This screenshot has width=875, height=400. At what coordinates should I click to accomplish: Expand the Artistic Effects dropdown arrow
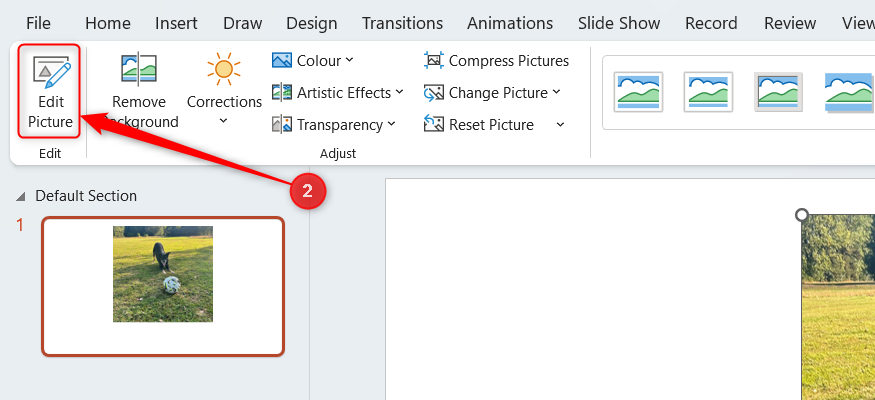(x=400, y=92)
